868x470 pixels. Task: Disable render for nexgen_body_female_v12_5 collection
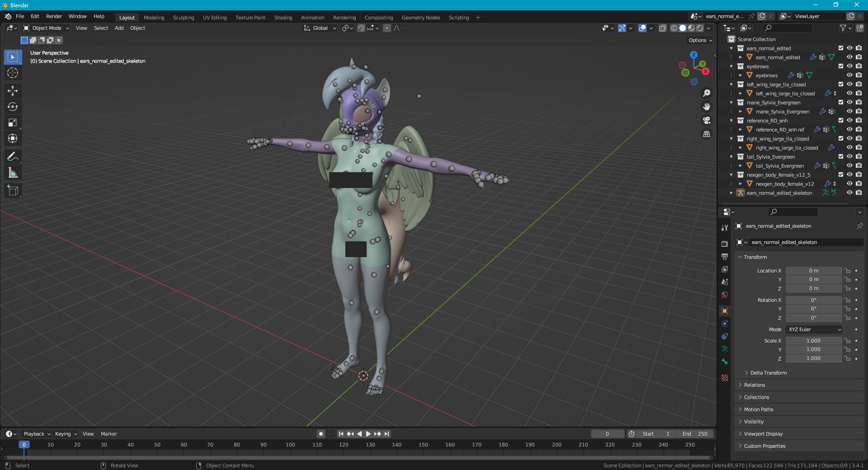pos(859,174)
